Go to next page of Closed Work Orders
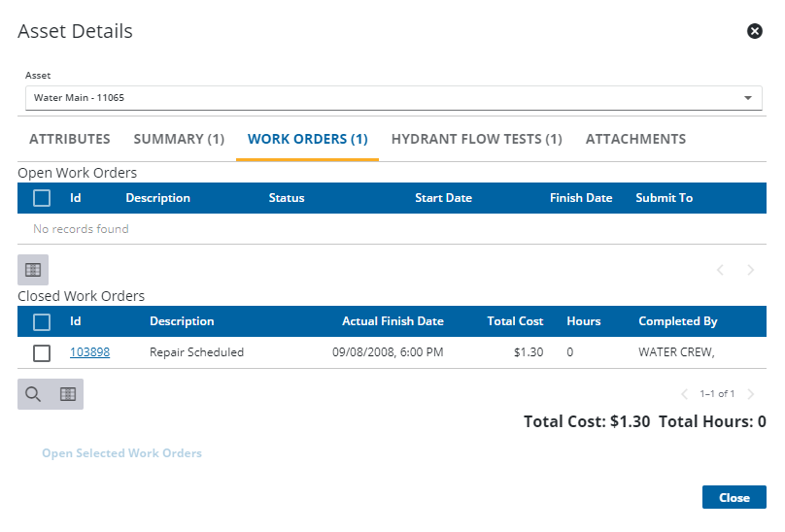The width and height of the screenshot is (785, 532). 750,394
